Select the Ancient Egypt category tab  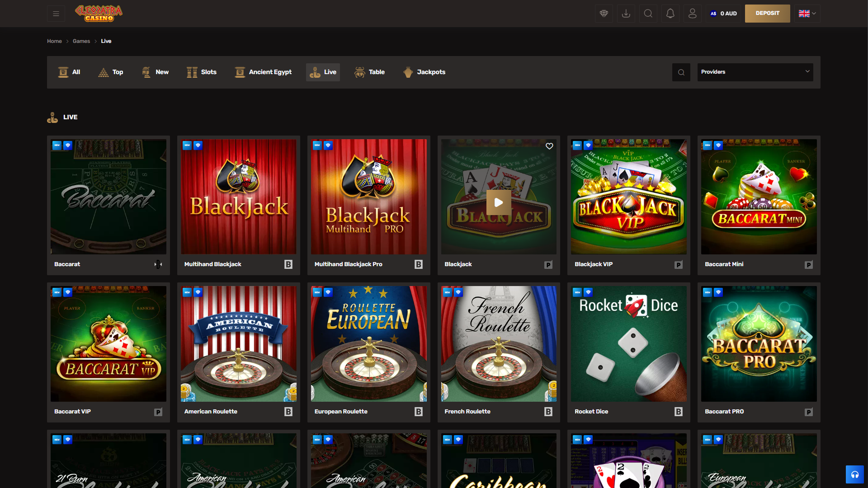tap(263, 72)
